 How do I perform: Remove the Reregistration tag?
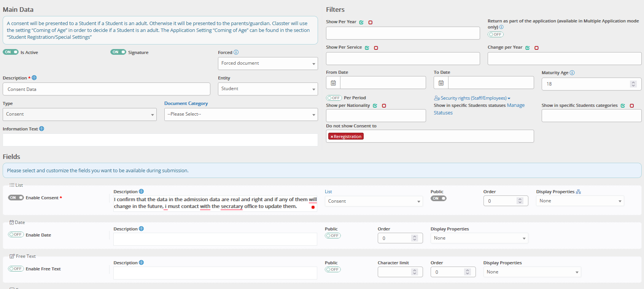[332, 137]
